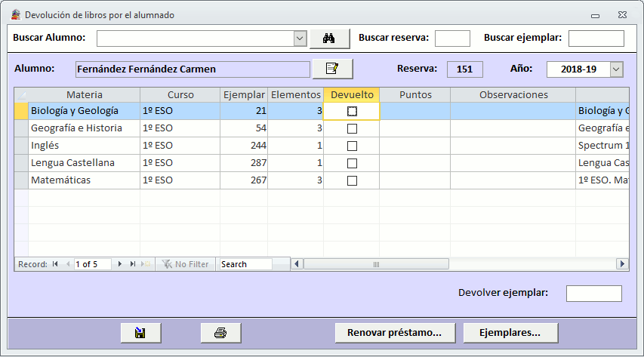Click the save diskette button
Screen dimensions: 644x357
pos(140,333)
